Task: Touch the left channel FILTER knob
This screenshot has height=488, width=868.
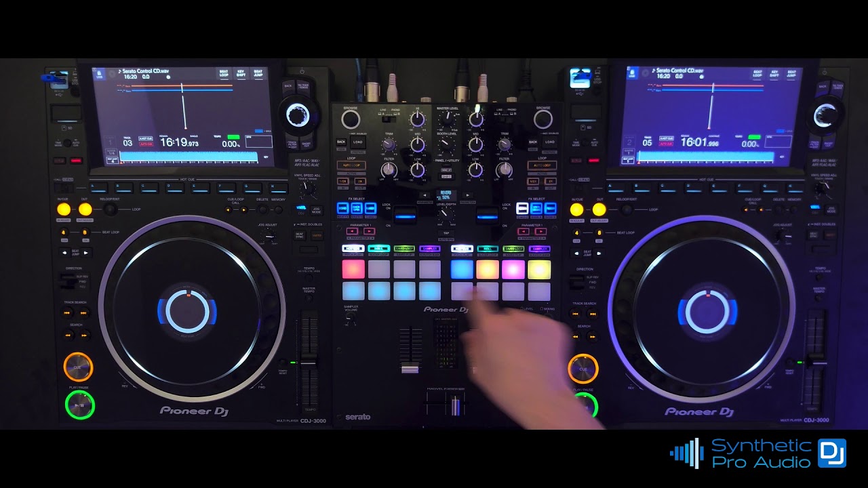Action: 389,169
